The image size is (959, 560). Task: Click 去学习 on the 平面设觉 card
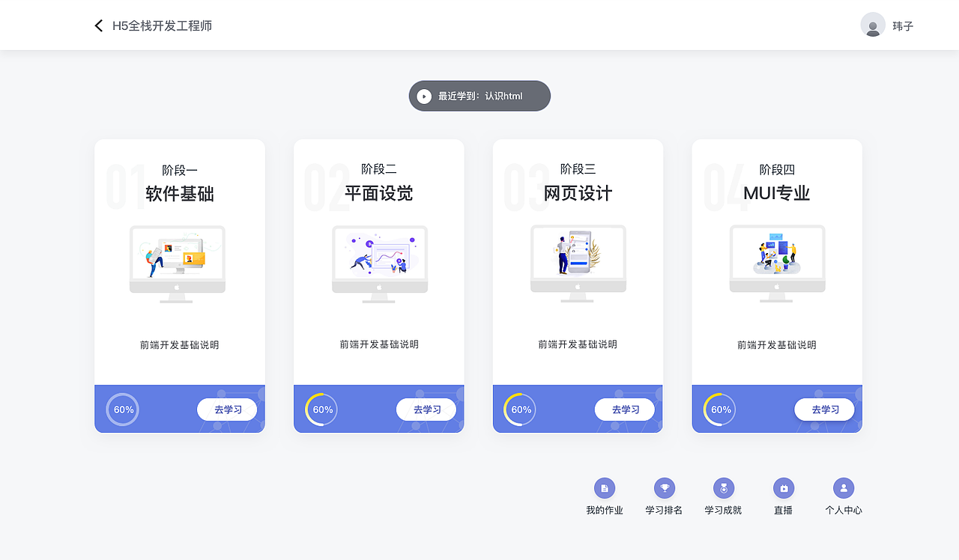tap(426, 410)
